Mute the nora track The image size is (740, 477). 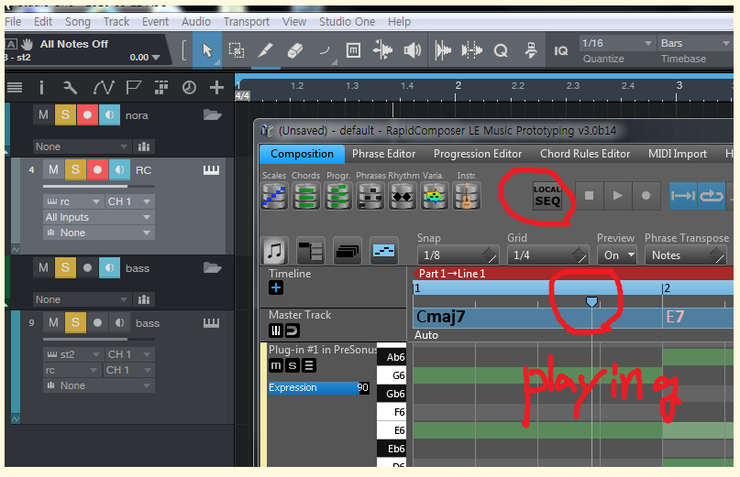pos(43,115)
